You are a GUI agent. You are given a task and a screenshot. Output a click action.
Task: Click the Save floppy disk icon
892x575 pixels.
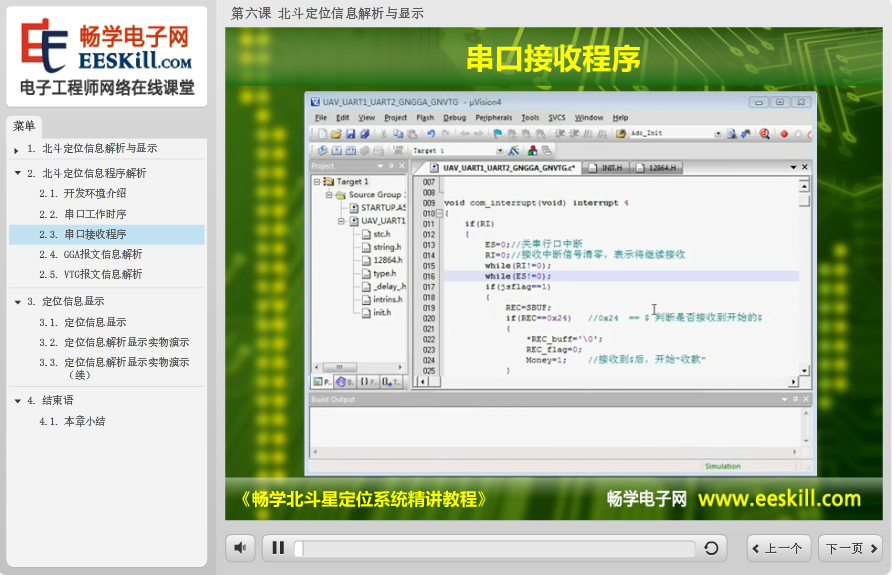point(350,134)
